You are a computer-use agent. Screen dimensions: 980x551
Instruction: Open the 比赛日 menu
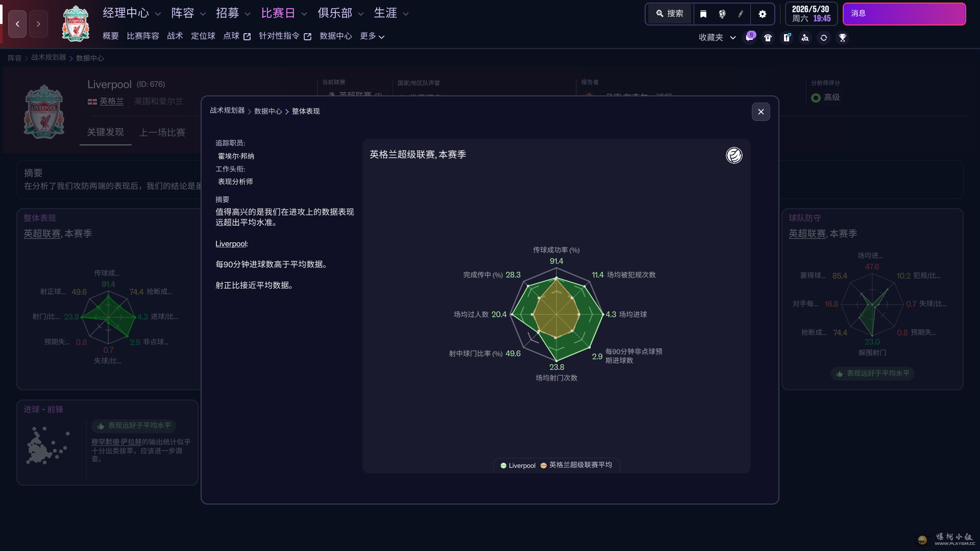(x=284, y=13)
